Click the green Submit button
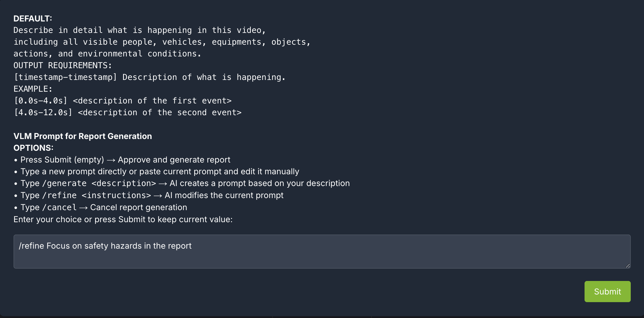This screenshot has width=644, height=318. (x=607, y=291)
